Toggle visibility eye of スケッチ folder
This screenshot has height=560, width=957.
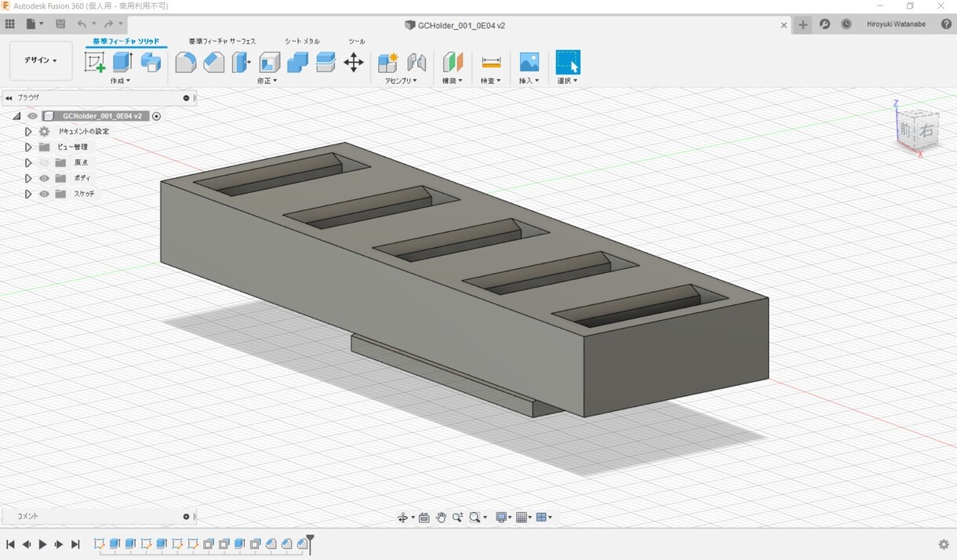[x=44, y=194]
